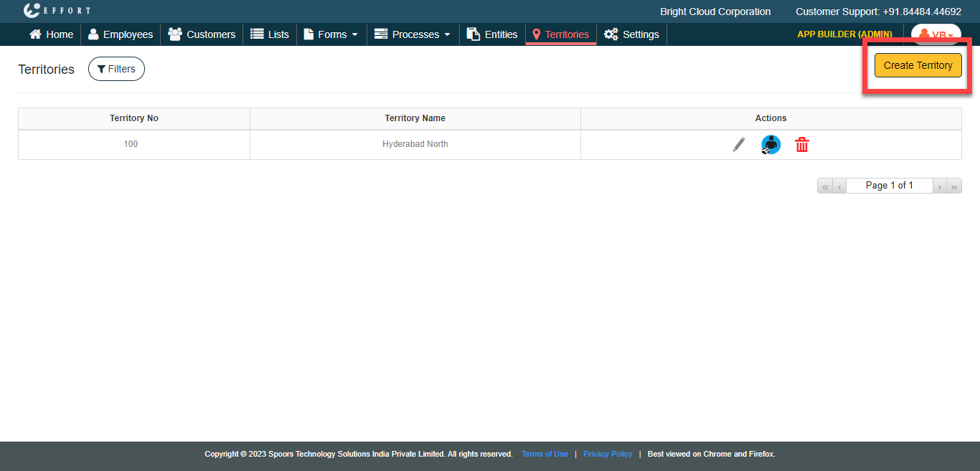Go to next page arrow in pagination
980x471 pixels.
[x=939, y=186]
